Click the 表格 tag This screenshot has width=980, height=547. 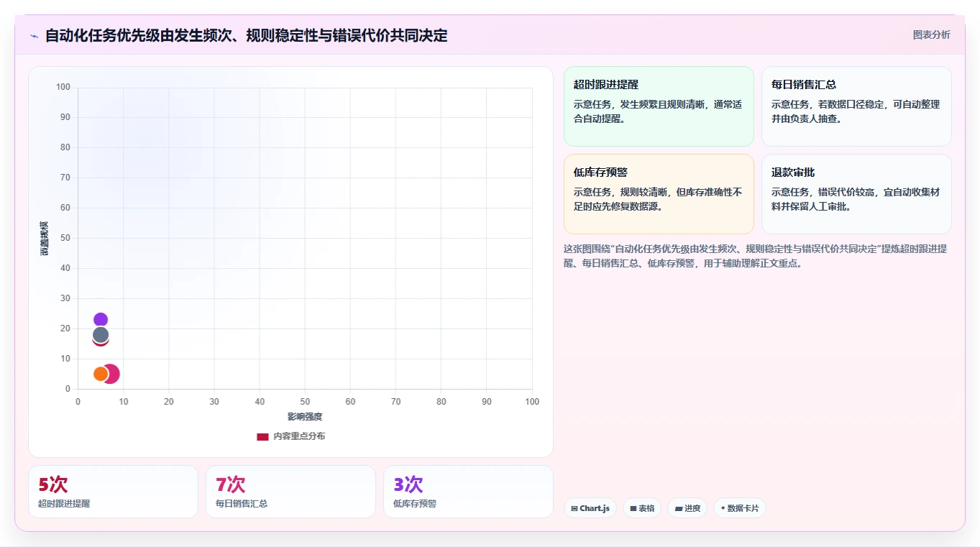click(642, 508)
